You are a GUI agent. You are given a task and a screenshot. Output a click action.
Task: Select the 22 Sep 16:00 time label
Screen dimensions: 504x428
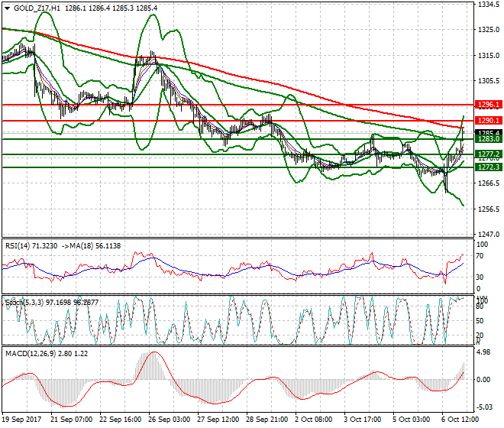point(121,420)
